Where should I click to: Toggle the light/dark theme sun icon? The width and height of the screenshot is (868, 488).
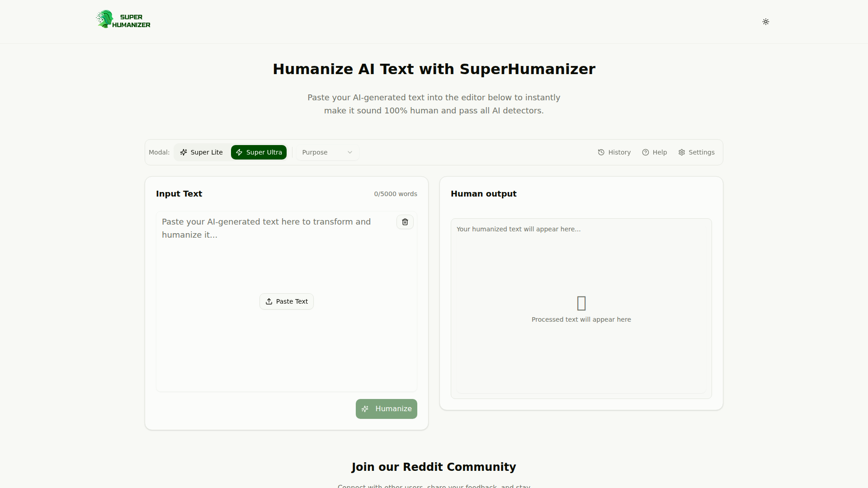click(x=765, y=22)
